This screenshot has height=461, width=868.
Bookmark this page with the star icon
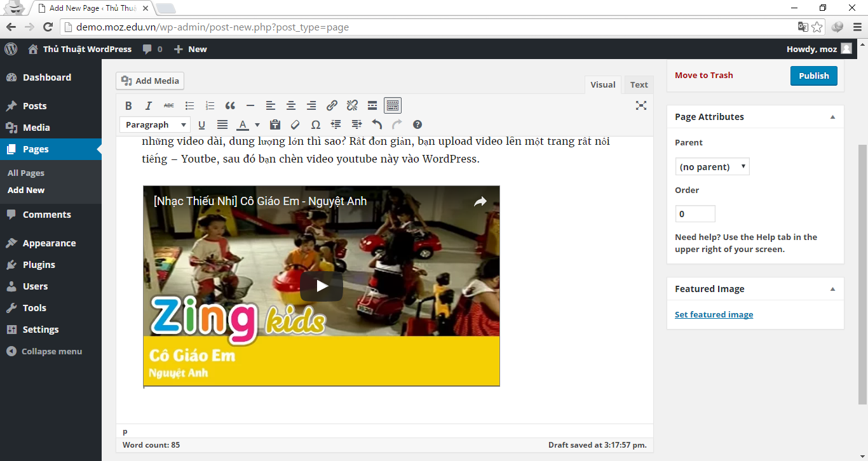[817, 27]
